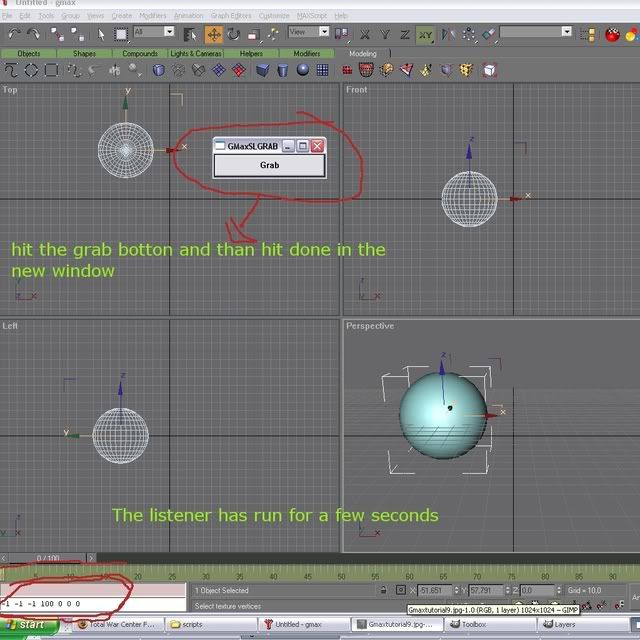Choose the Select and Rotate tool
The width and height of the screenshot is (640, 640).
[x=232, y=34]
